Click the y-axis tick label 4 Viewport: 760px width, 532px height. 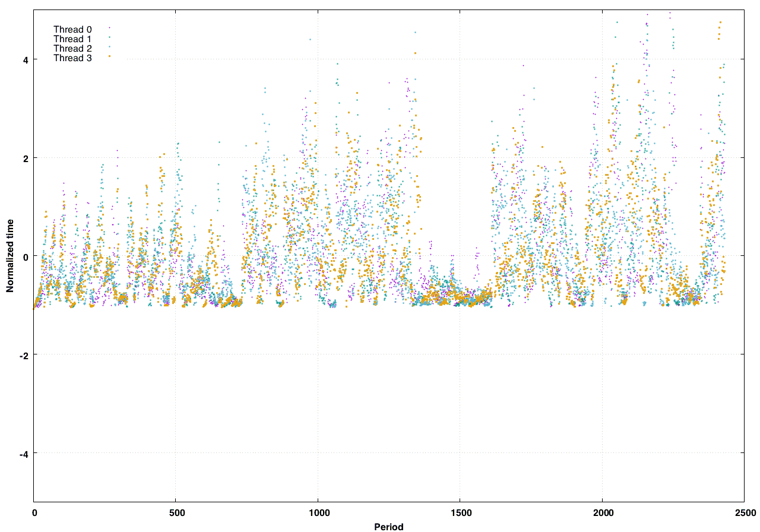pyautogui.click(x=26, y=59)
